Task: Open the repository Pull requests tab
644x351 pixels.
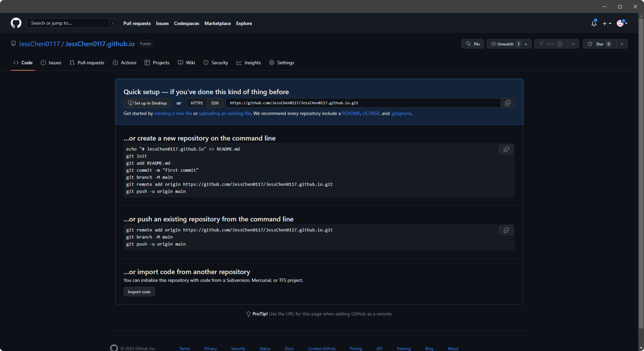Action: coord(87,63)
